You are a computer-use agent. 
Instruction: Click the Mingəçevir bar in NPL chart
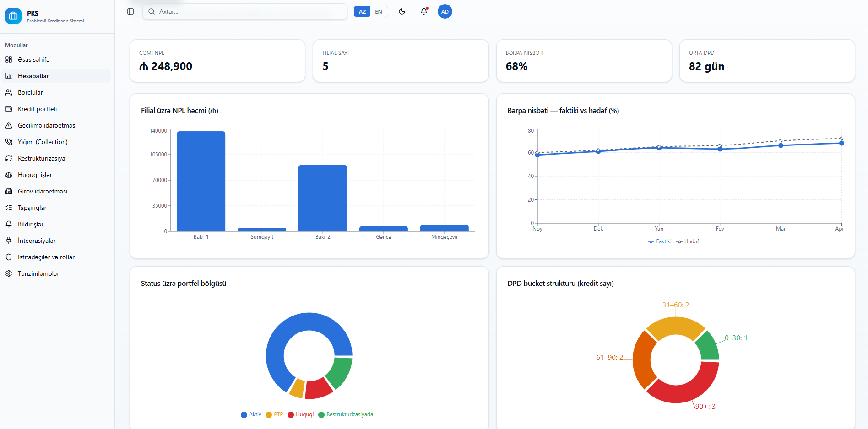click(445, 228)
